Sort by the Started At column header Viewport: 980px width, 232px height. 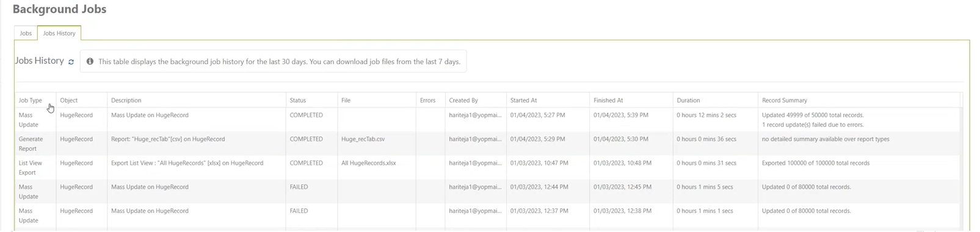(x=524, y=100)
